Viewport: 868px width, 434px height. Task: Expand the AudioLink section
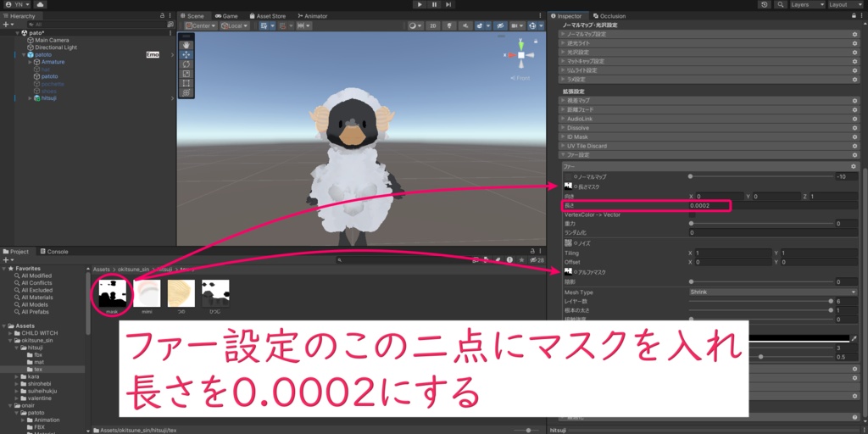click(709, 119)
